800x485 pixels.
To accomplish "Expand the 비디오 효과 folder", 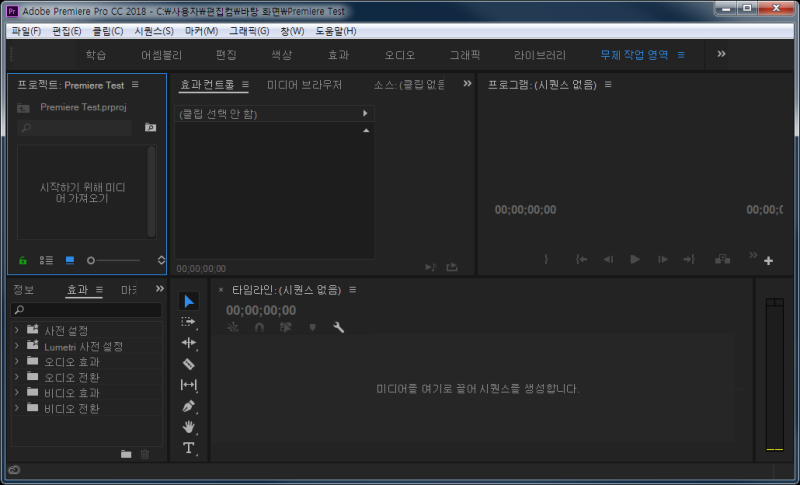I will coord(16,392).
